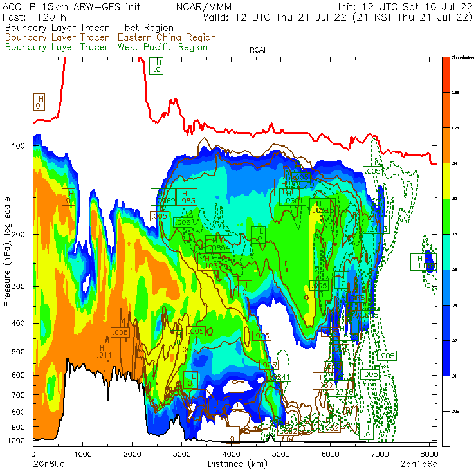Click the 1000 hPa pressure tick label
This screenshot has width=476, height=476.
(x=16, y=441)
